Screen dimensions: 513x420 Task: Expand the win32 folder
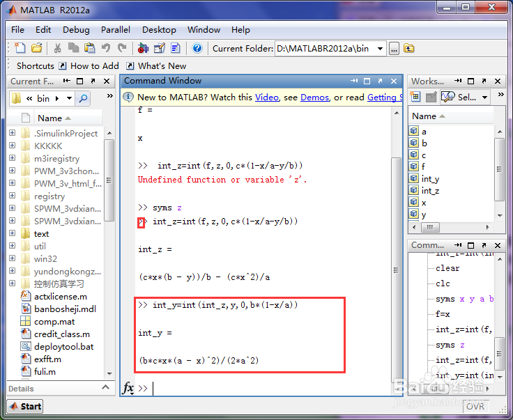coord(13,258)
